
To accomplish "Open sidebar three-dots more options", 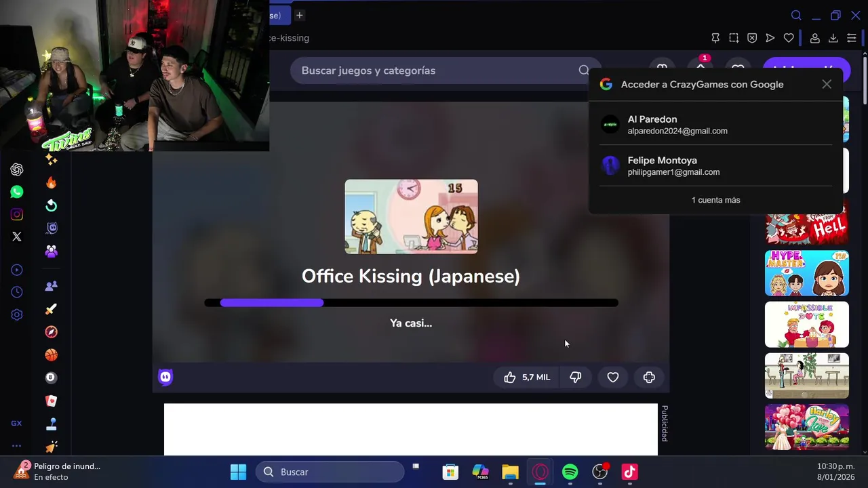I will coord(16,446).
